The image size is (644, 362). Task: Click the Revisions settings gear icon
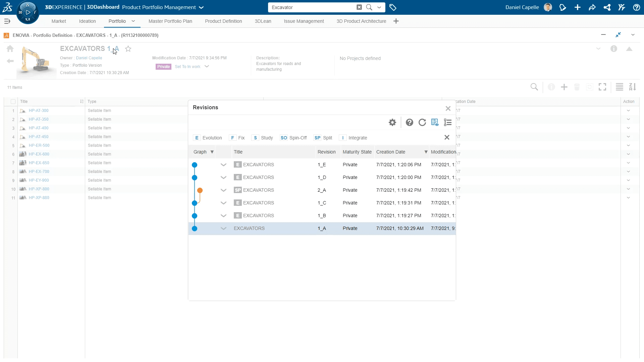click(x=392, y=122)
